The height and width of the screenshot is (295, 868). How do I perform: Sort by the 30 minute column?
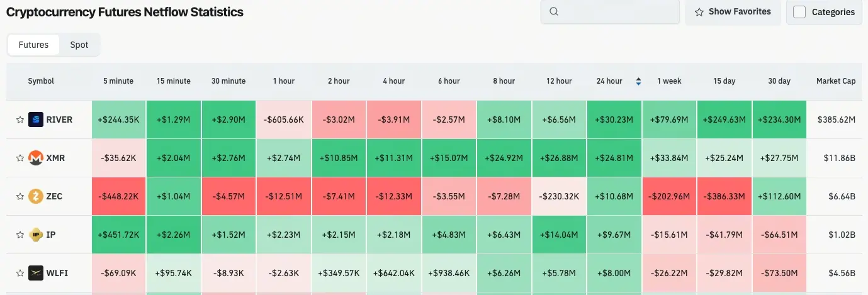point(228,81)
